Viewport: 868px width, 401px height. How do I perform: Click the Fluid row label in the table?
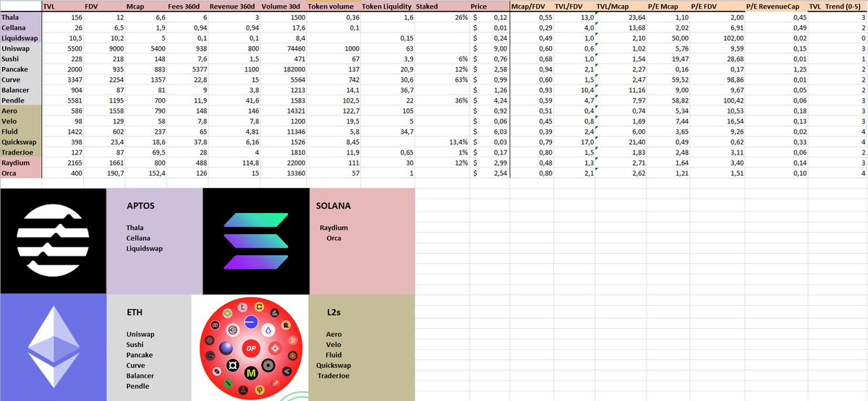coord(21,131)
